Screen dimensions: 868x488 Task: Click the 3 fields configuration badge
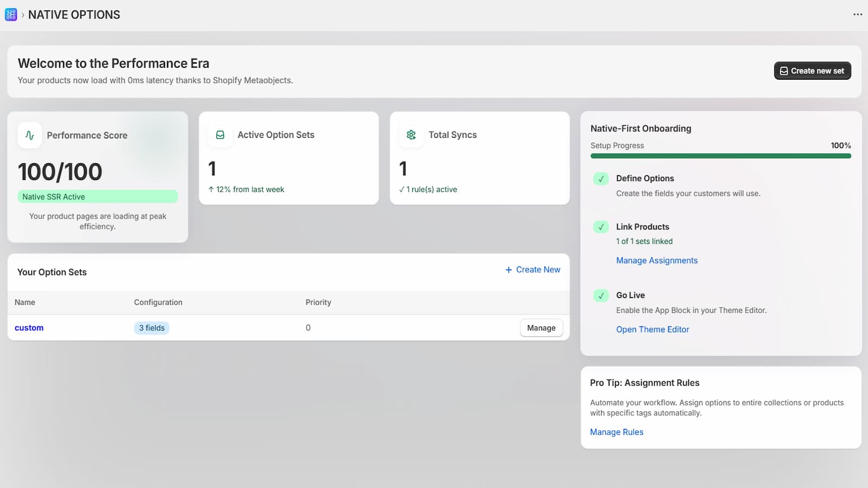point(152,328)
